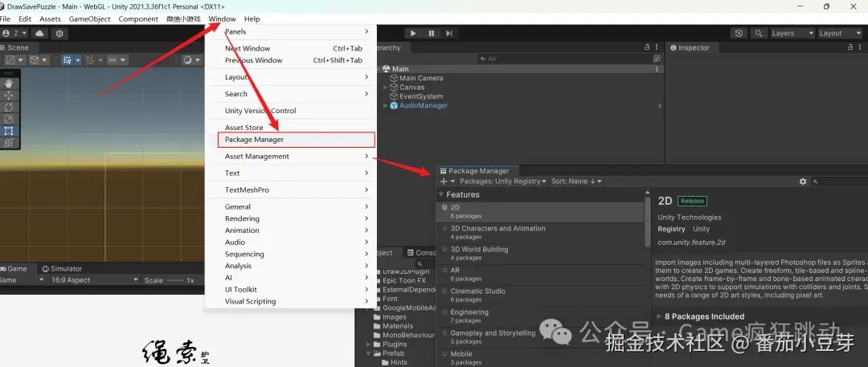This screenshot has width=868, height=367.
Task: Open the File menu
Action: point(5,18)
